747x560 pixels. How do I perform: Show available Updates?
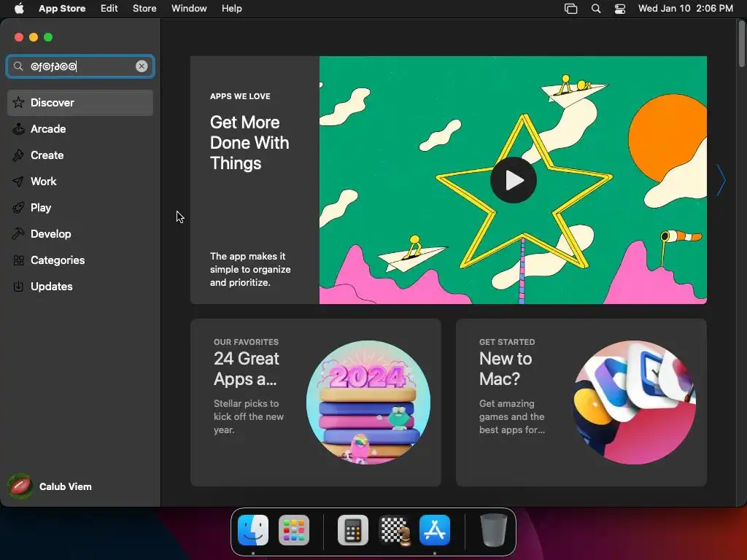[x=80, y=286]
